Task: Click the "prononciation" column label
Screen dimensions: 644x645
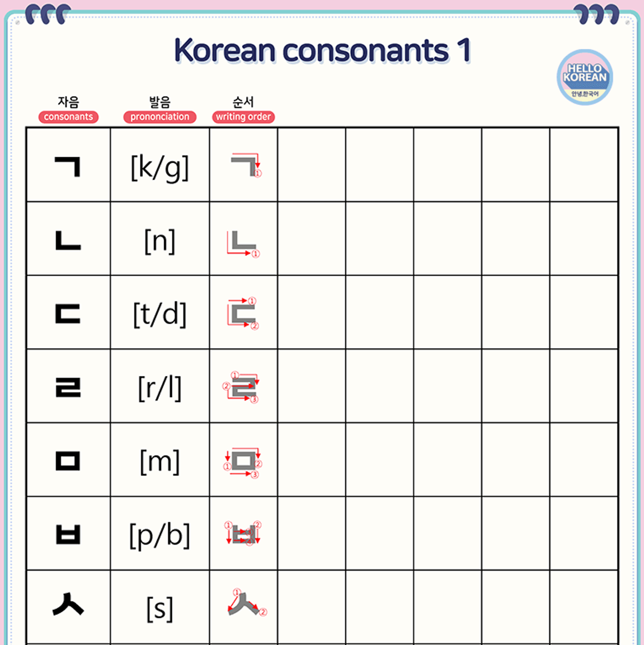Action: [x=160, y=117]
